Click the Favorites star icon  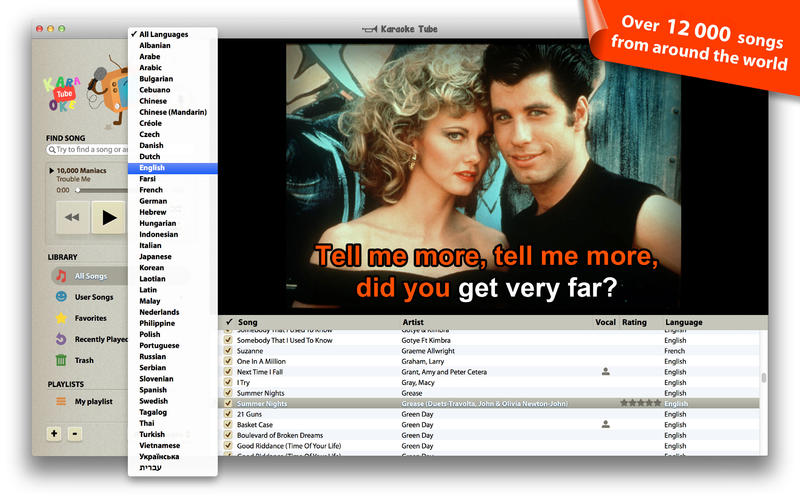[x=61, y=318]
